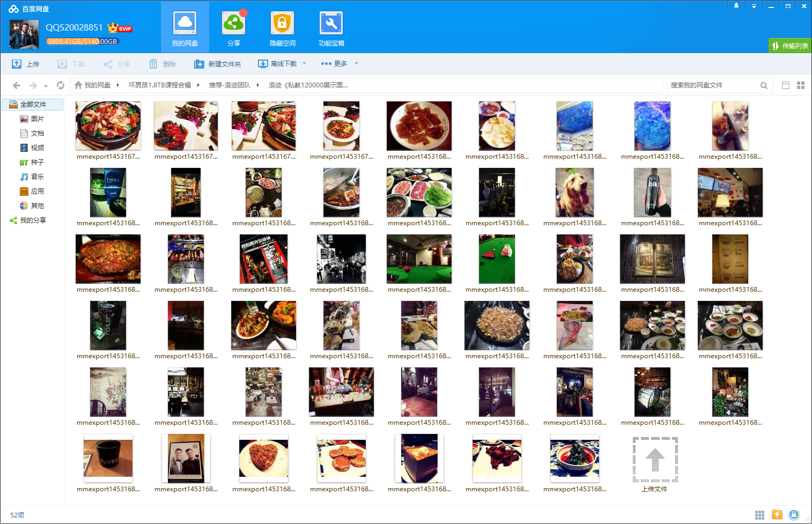Viewport: 812px width, 524px height.
Task: Go to 我的网盘 in breadcrumb
Action: (x=92, y=85)
